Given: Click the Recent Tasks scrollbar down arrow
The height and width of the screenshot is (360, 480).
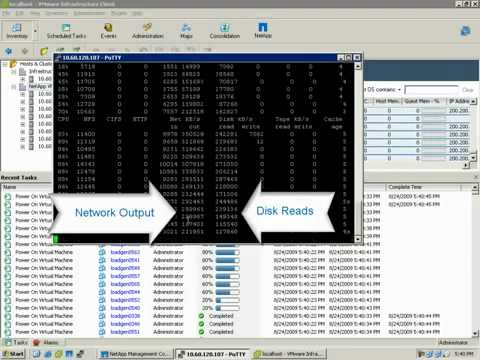Looking at the screenshot, I should pos(475,333).
